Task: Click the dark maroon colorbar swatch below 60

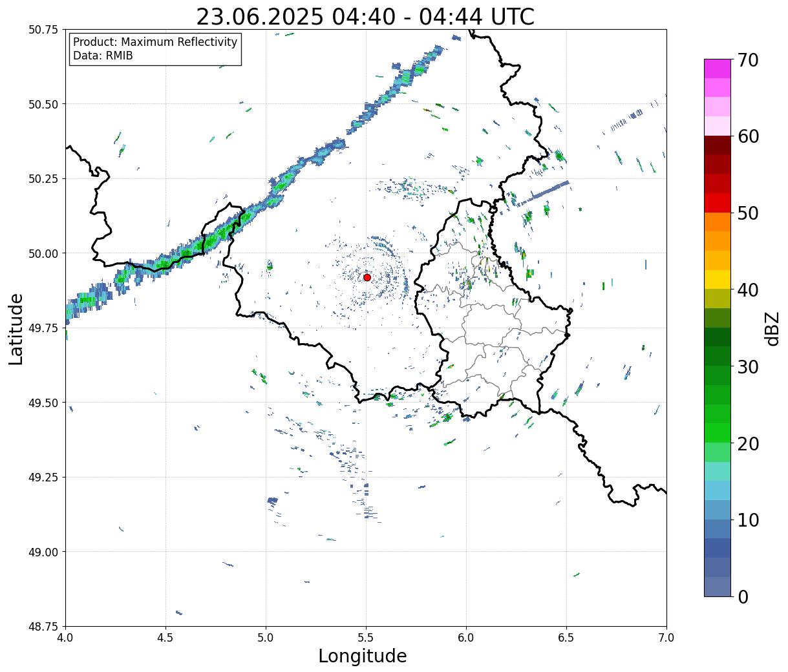Action: coord(718,145)
